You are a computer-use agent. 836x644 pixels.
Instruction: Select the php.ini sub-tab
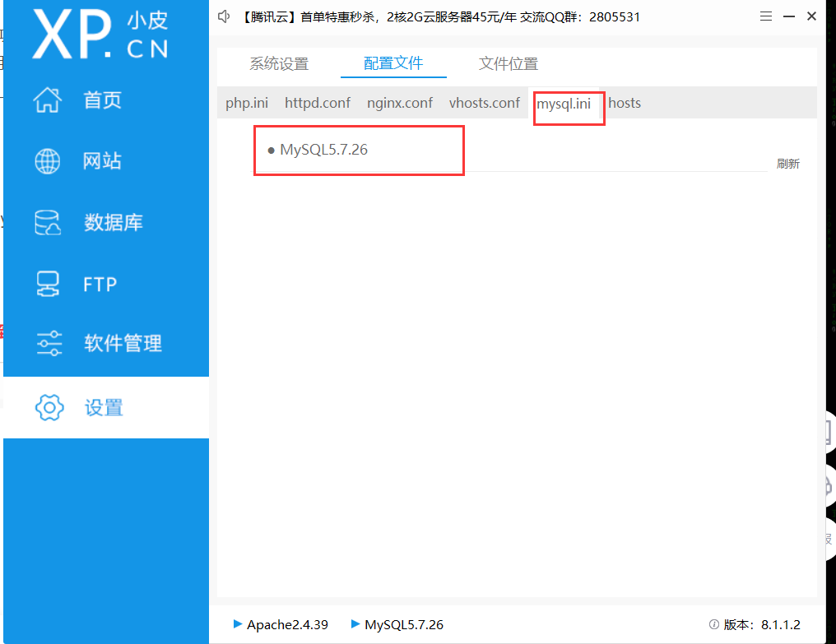click(x=247, y=103)
